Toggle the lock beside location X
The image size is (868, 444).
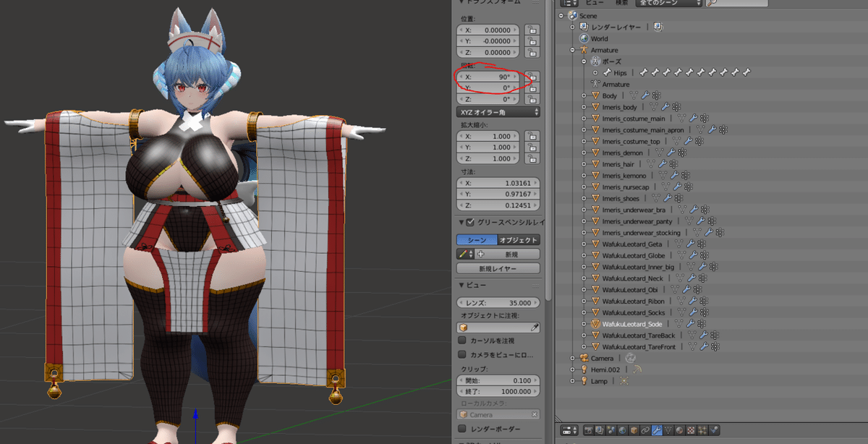coord(532,30)
